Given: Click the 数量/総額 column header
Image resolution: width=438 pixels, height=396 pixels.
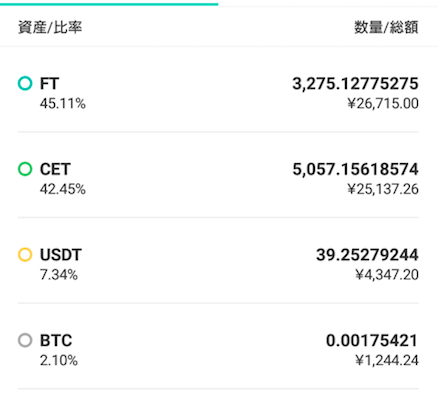Looking at the screenshot, I should point(386,27).
